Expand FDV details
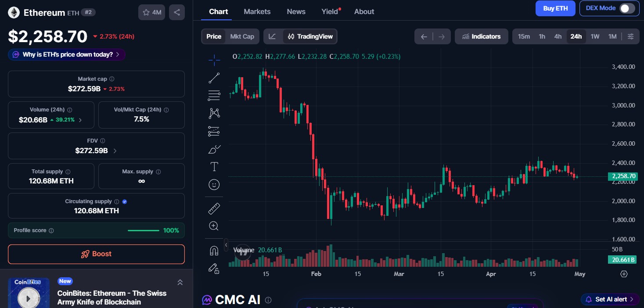Image resolution: width=644 pixels, height=308 pixels. (x=114, y=150)
